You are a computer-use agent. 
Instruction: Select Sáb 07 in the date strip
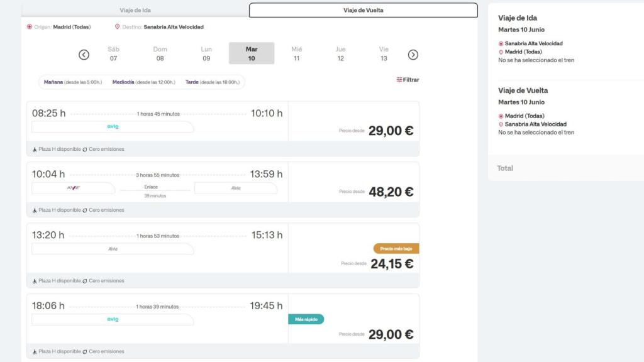[x=113, y=54]
